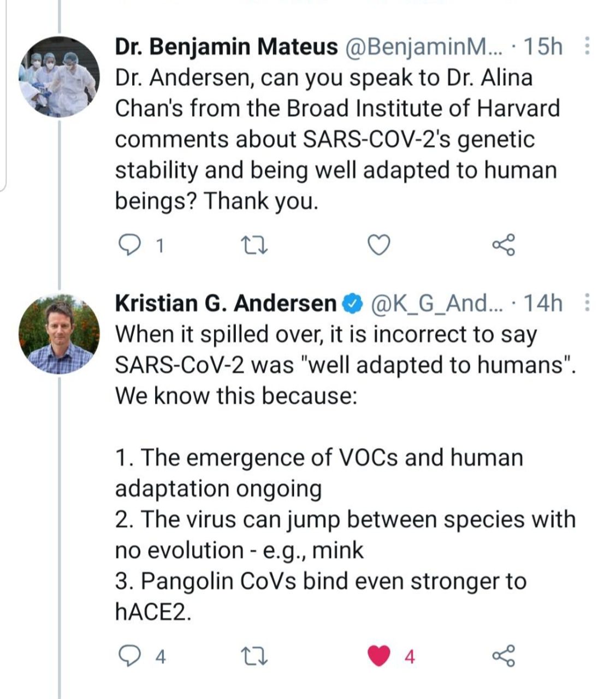Image resolution: width=616 pixels, height=699 pixels.
Task: Open reply thread on Kristian Andersen's tweet
Action: 129,655
